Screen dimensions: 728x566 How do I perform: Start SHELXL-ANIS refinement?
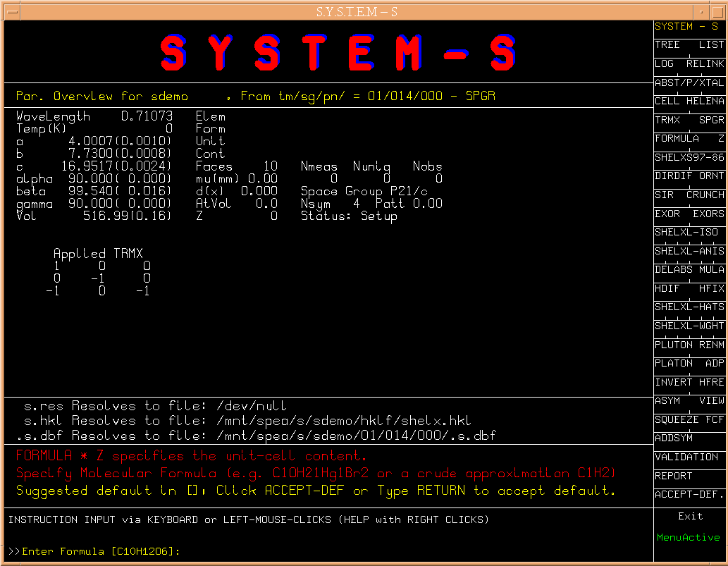689,251
